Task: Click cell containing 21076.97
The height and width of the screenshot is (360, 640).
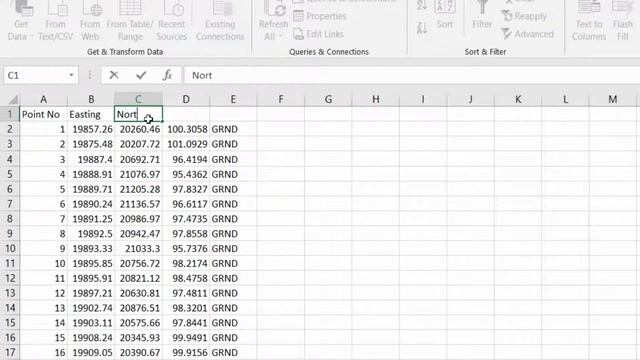Action: click(138, 174)
